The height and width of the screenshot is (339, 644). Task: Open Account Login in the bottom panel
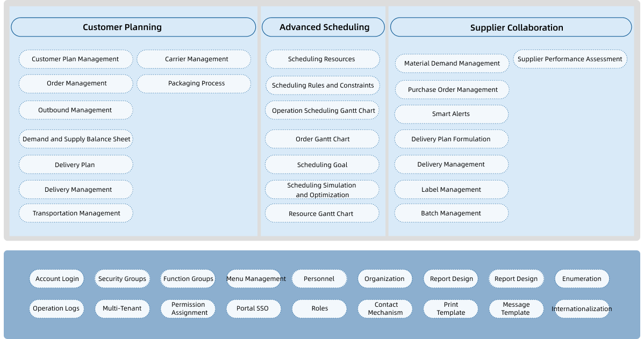(x=56, y=278)
